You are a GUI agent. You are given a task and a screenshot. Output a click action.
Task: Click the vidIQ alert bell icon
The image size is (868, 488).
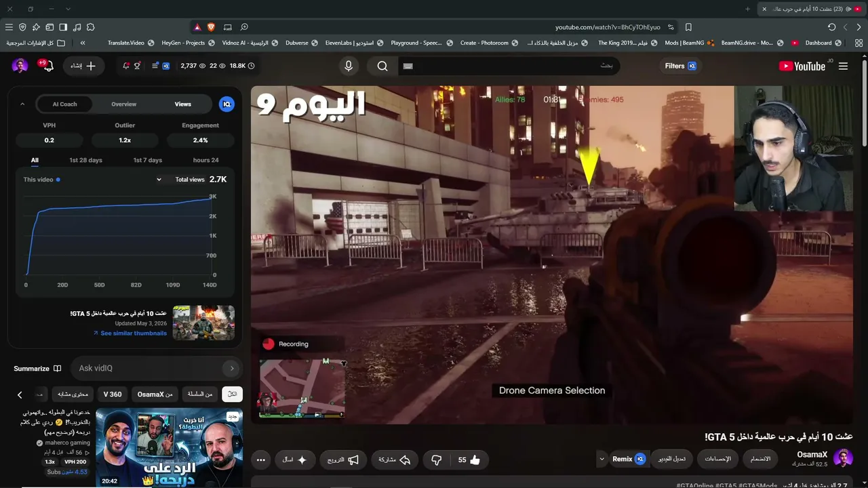coord(126,66)
